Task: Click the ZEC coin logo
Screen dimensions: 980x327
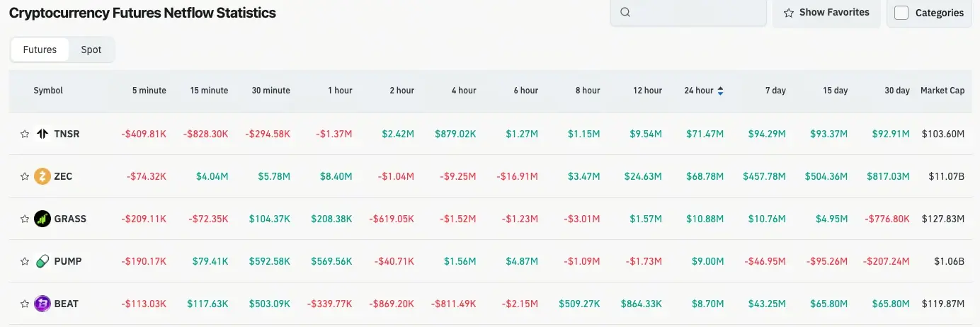Action: point(42,176)
